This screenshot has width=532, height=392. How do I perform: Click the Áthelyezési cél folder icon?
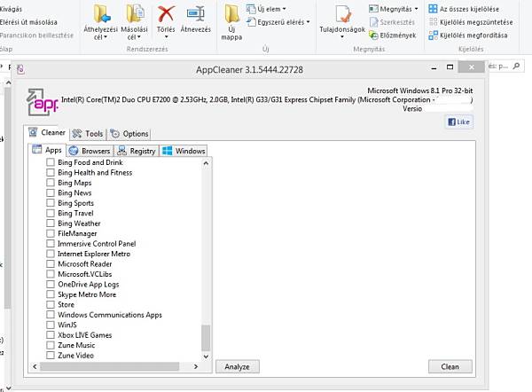click(102, 14)
